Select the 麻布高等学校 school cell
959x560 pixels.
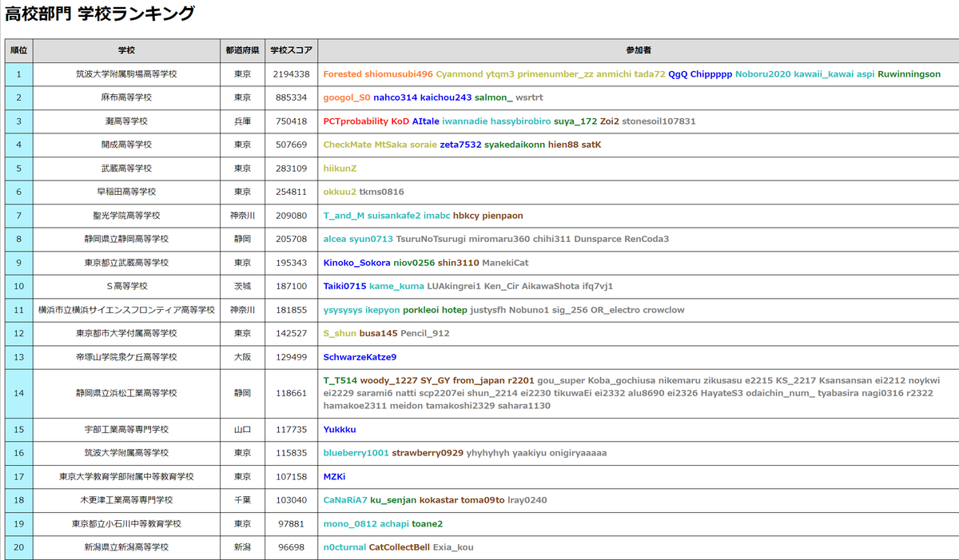126,97
